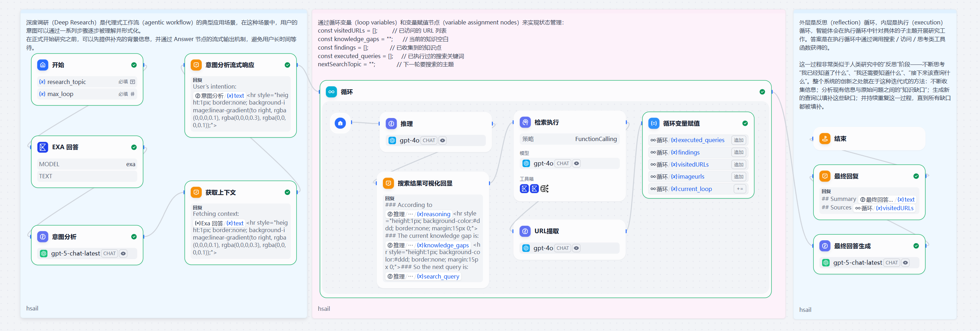Screen dimensions: 980x331
Task: Open gpt-5-chat-latest model selector in 最终回答生成
Action: (869, 263)
